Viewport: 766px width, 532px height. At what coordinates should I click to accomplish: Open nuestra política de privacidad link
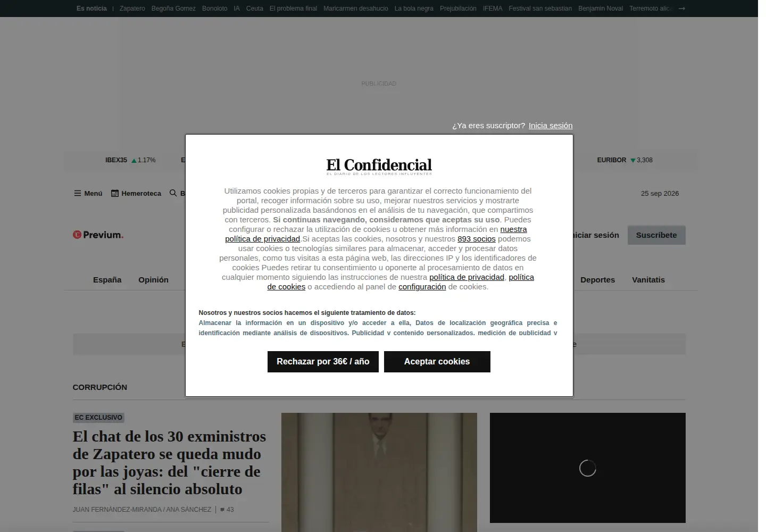pyautogui.click(x=376, y=234)
